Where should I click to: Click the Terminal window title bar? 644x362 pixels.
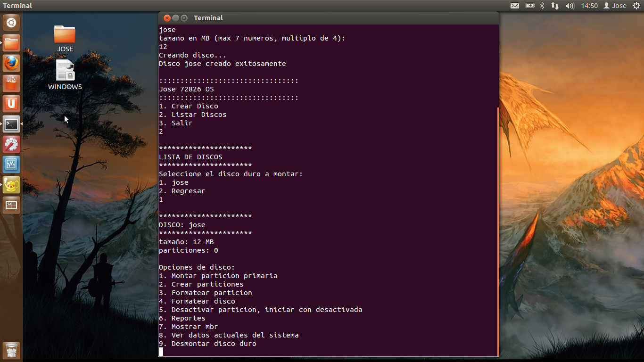[x=329, y=18]
